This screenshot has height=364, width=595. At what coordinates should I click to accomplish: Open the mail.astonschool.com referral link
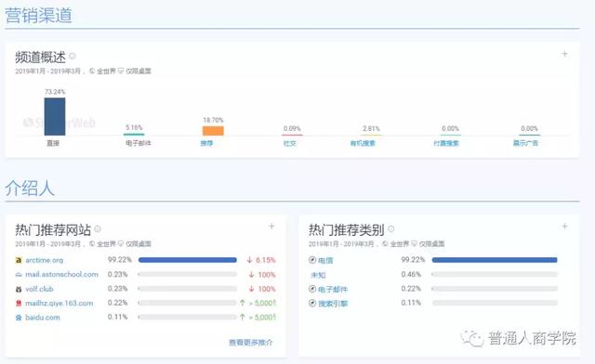(x=61, y=274)
